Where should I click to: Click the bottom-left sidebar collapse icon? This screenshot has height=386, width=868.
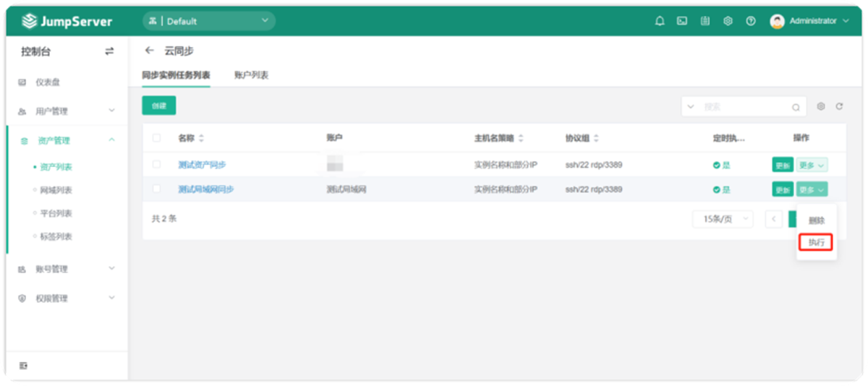pyautogui.click(x=23, y=366)
